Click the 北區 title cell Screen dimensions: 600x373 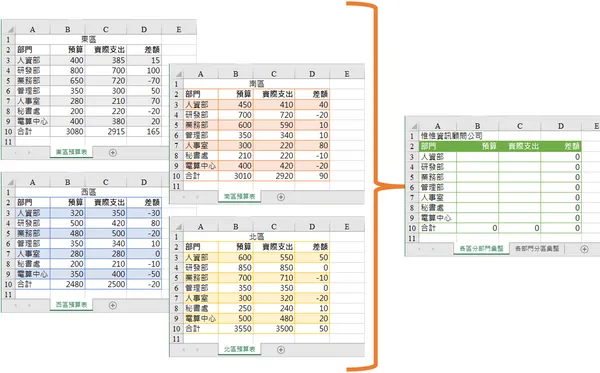click(256, 236)
